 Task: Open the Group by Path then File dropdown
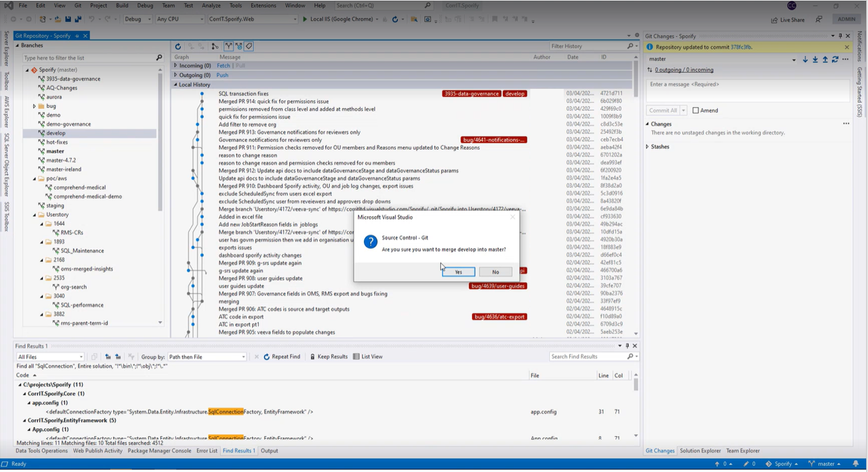click(x=206, y=357)
